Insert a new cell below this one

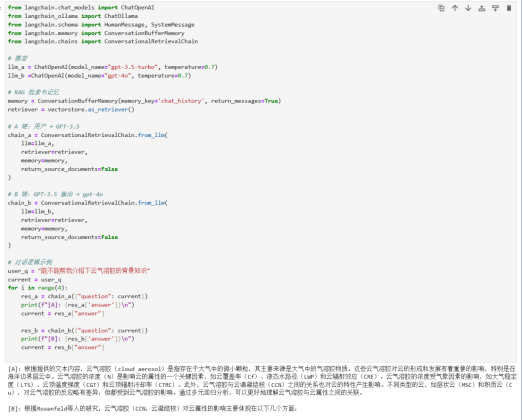coord(495,8)
